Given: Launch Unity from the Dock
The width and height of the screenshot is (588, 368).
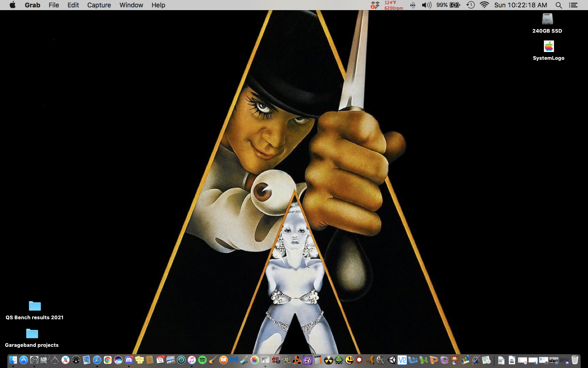Looking at the screenshot, I should 392,360.
